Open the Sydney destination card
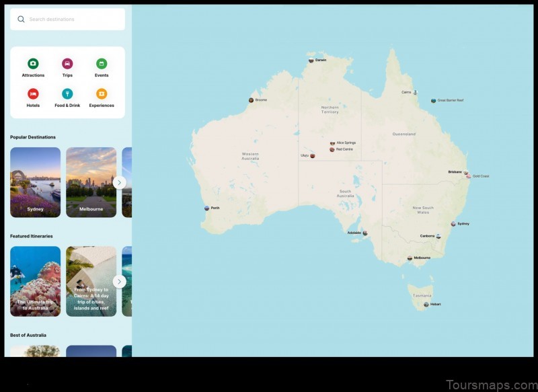This screenshot has height=392, width=538. tap(35, 182)
